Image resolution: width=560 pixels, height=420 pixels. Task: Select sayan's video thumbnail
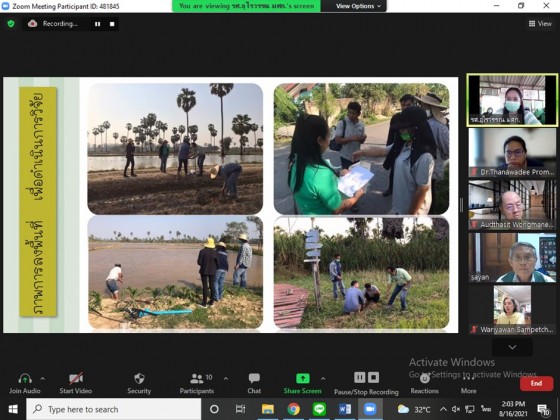pos(512,258)
